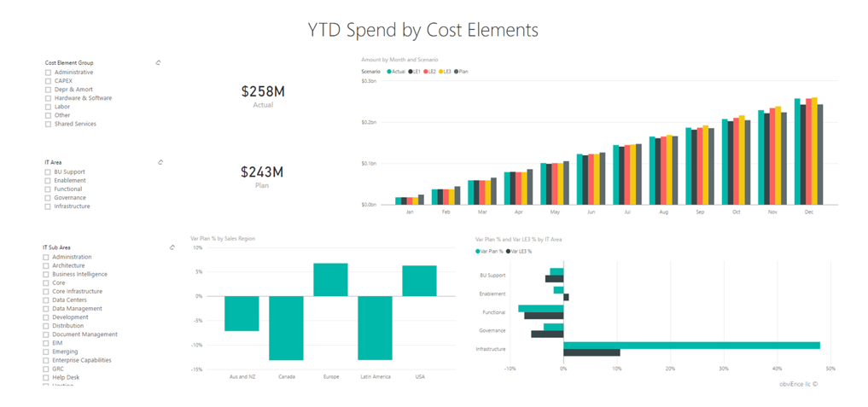Check the Administrative checkbox
This screenshot has width=868, height=407.
click(48, 72)
